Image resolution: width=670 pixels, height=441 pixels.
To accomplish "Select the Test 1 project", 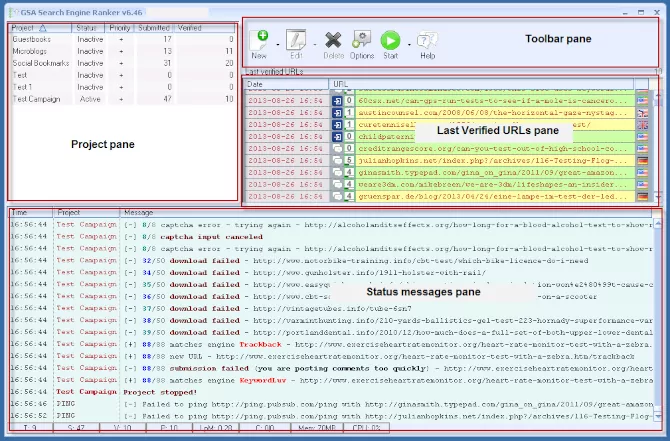I will (122, 87).
